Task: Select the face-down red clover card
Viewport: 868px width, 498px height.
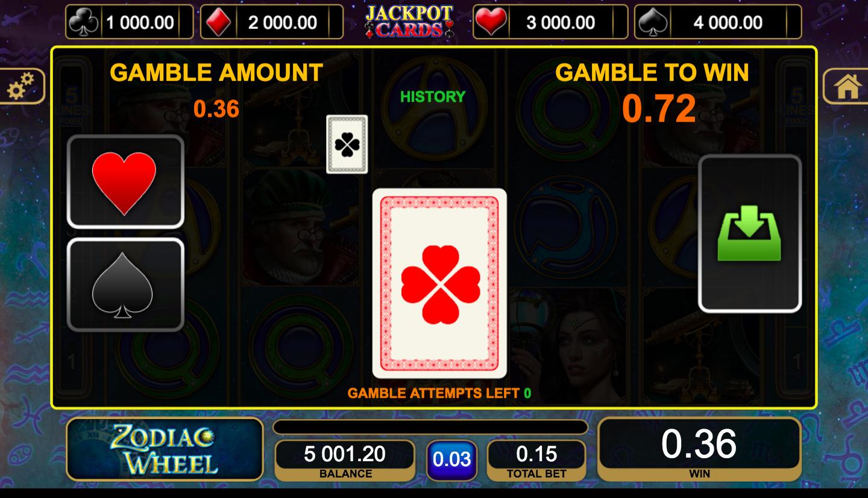Action: coord(439,283)
